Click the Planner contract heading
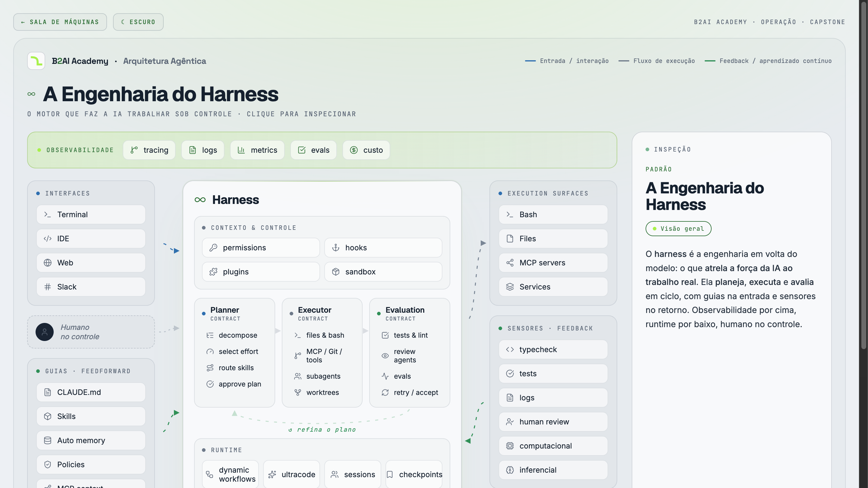This screenshot has width=868, height=488. (225, 314)
